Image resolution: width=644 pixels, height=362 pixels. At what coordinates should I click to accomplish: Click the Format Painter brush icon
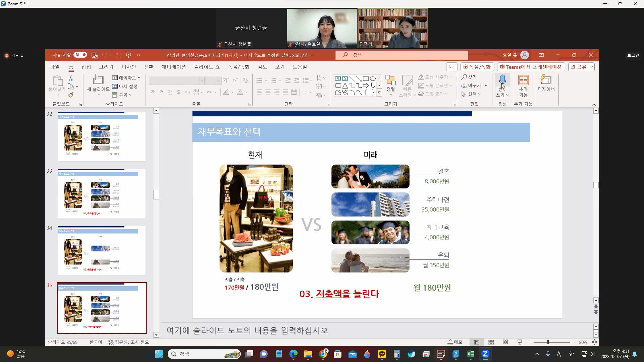pyautogui.click(x=70, y=95)
